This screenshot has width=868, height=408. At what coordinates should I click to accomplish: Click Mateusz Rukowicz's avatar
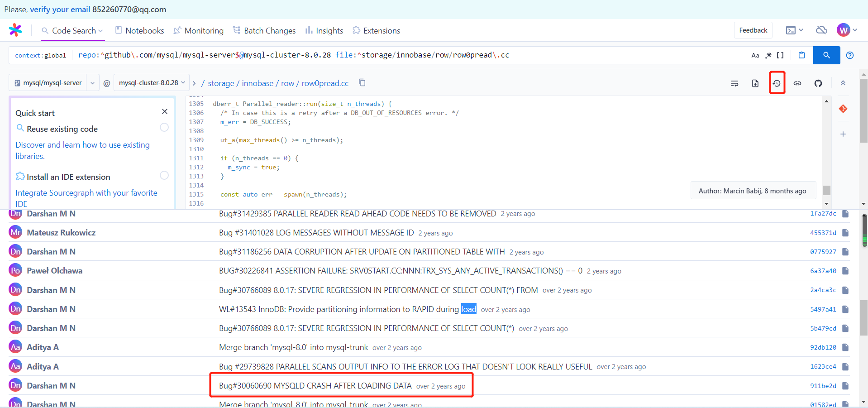pyautogui.click(x=15, y=232)
